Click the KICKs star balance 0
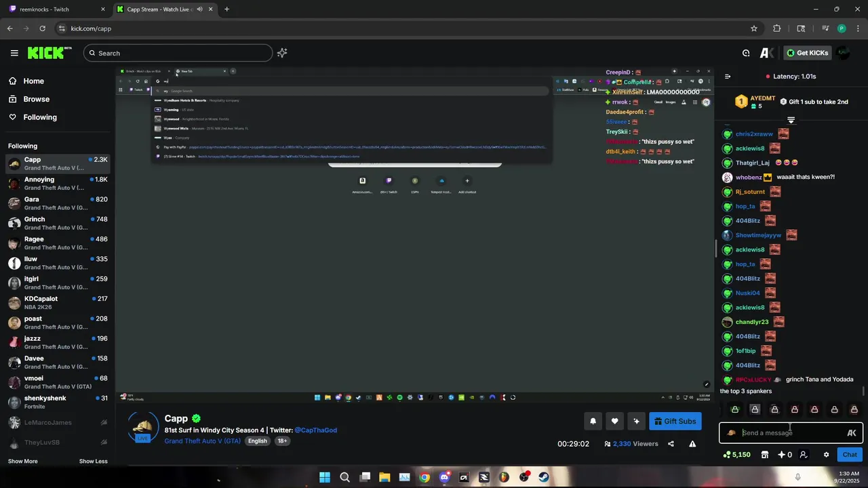 pyautogui.click(x=785, y=455)
